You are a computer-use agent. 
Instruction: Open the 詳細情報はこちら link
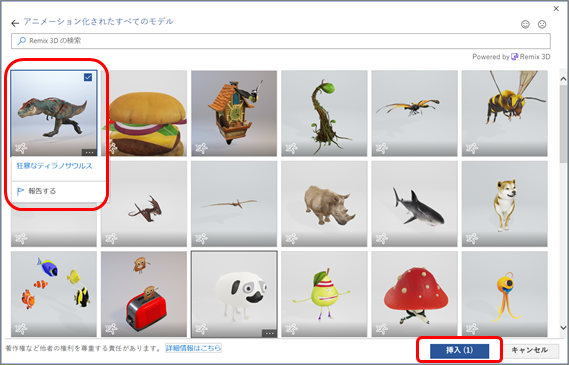[x=193, y=348]
